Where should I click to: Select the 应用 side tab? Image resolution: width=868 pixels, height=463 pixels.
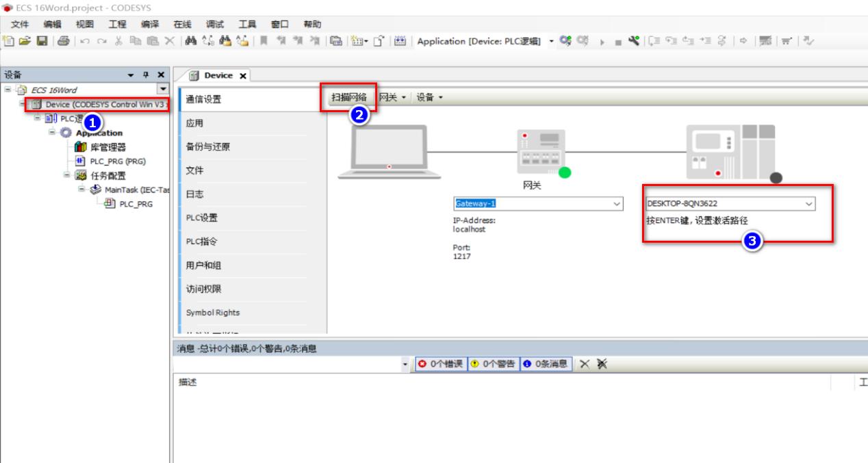click(x=252, y=123)
